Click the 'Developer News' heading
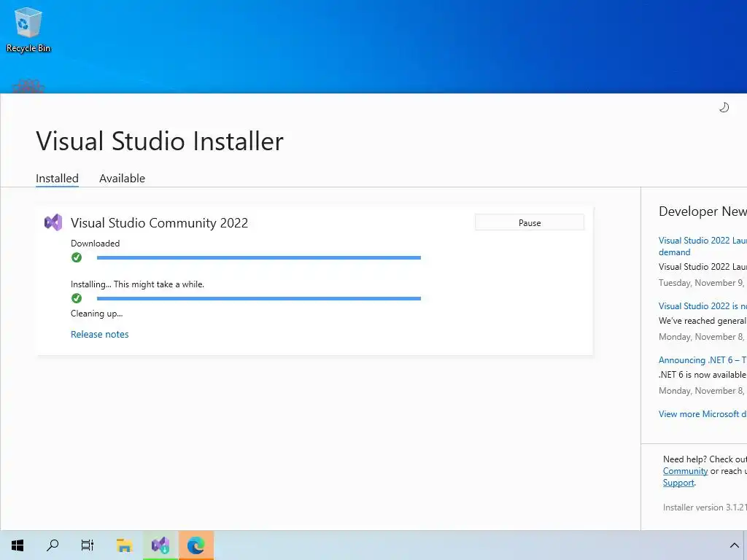This screenshot has width=747, height=560. click(x=703, y=211)
